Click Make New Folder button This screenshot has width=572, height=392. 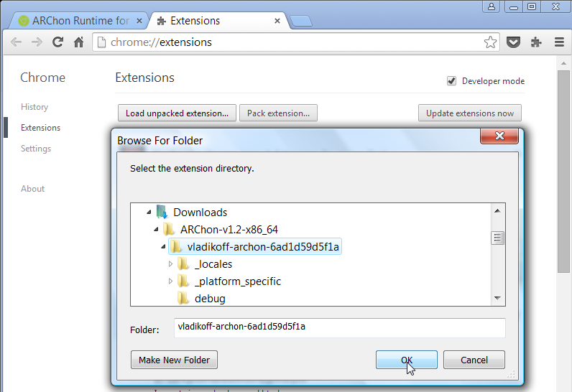[174, 360]
